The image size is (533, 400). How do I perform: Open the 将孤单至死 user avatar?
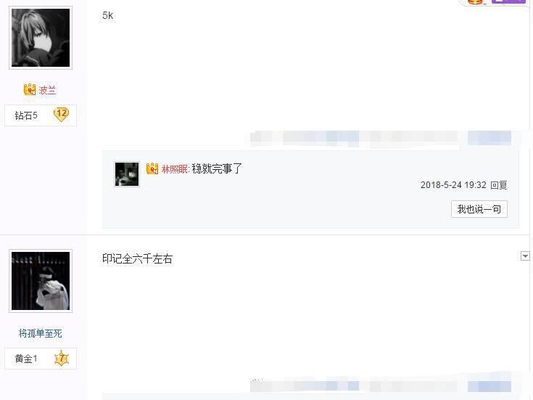click(x=40, y=281)
